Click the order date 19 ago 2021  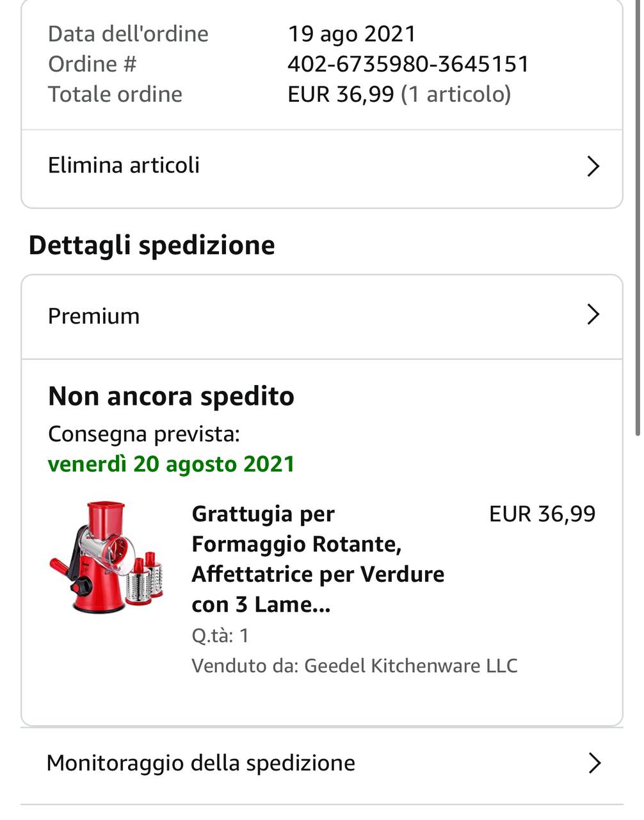point(351,34)
